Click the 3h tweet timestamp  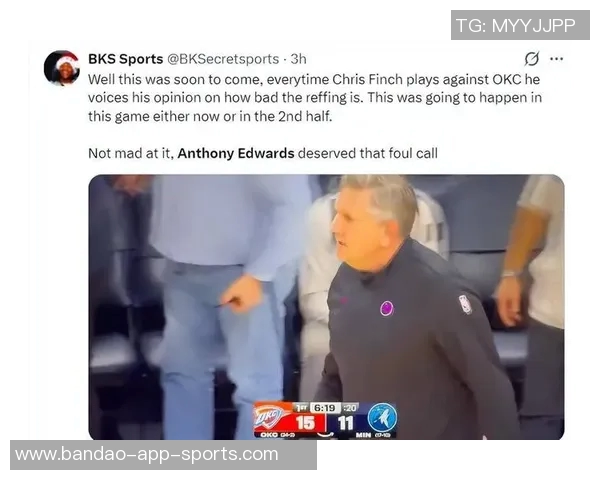coord(298,59)
